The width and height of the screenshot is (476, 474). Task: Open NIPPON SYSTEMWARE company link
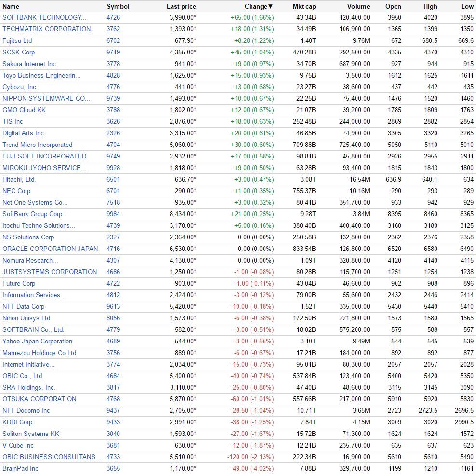coord(46,98)
